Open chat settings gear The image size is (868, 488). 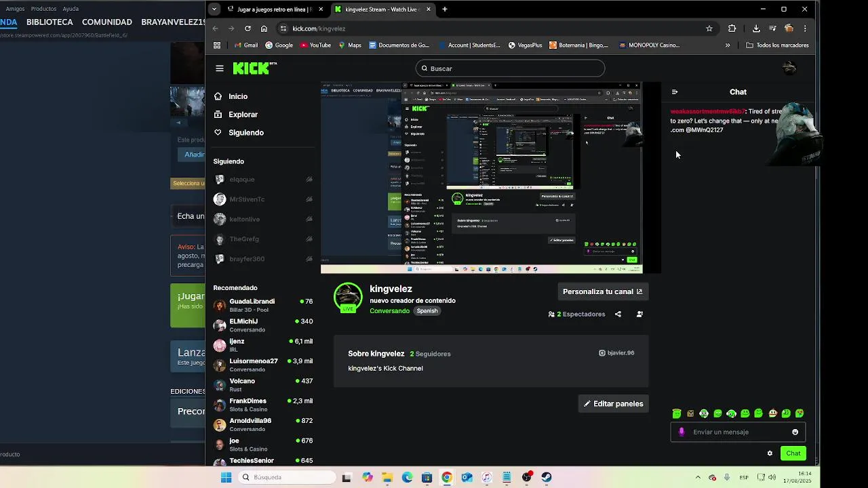pyautogui.click(x=770, y=453)
